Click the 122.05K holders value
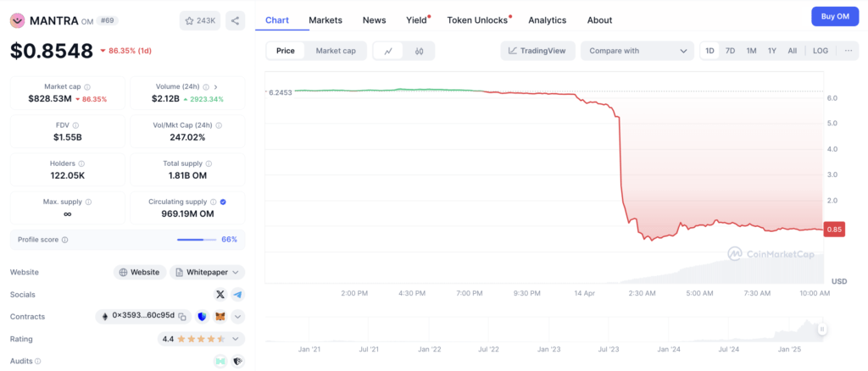This screenshot has height=371, width=868. (68, 175)
